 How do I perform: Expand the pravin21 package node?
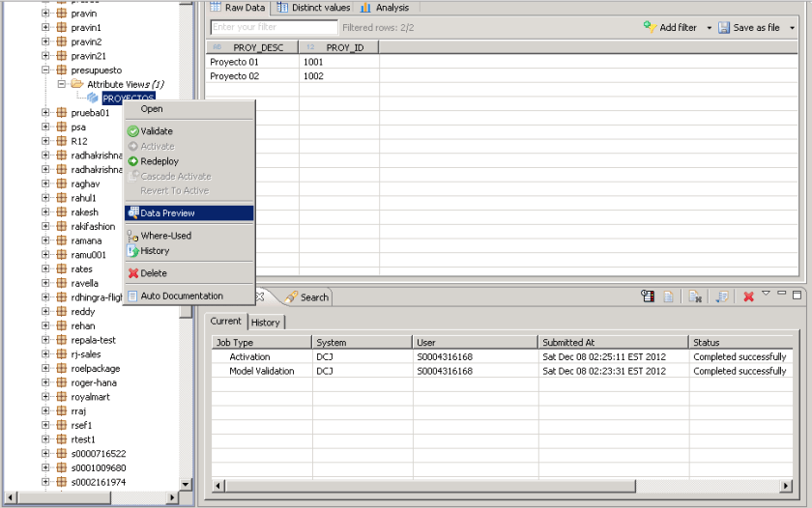pyautogui.click(x=45, y=56)
